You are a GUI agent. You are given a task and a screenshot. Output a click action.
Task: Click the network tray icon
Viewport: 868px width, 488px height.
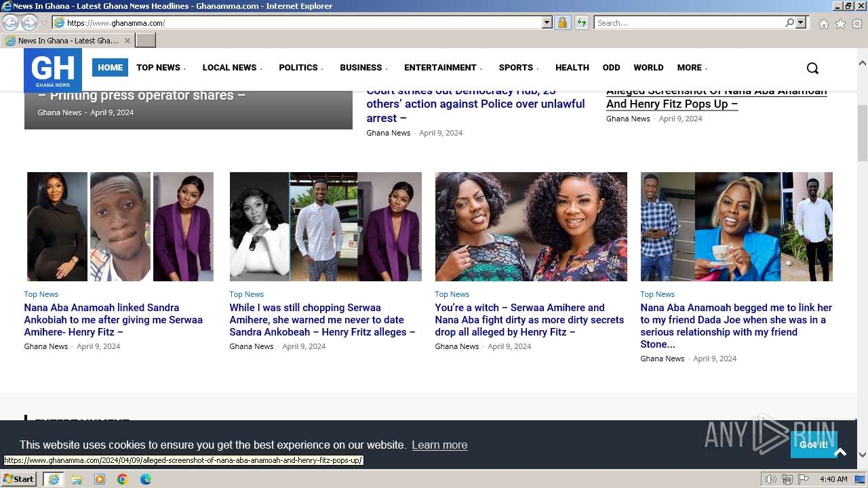(787, 479)
